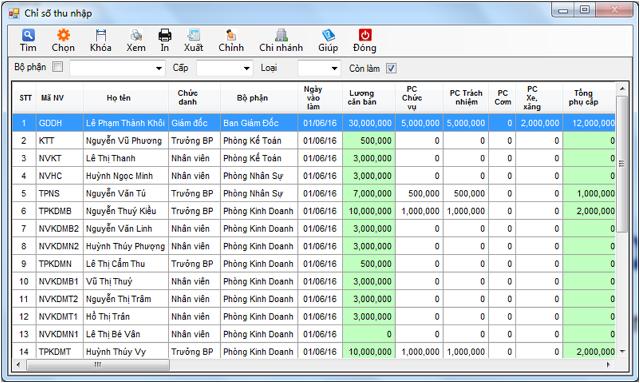640x383 pixels.
Task: Maximize the Chỉ số thu nhập window
Action: pos(585,10)
